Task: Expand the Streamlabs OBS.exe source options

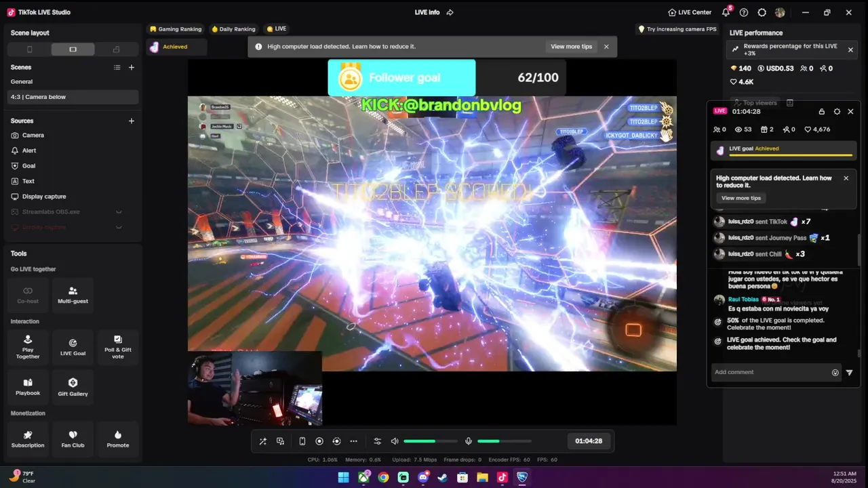Action: pos(119,212)
